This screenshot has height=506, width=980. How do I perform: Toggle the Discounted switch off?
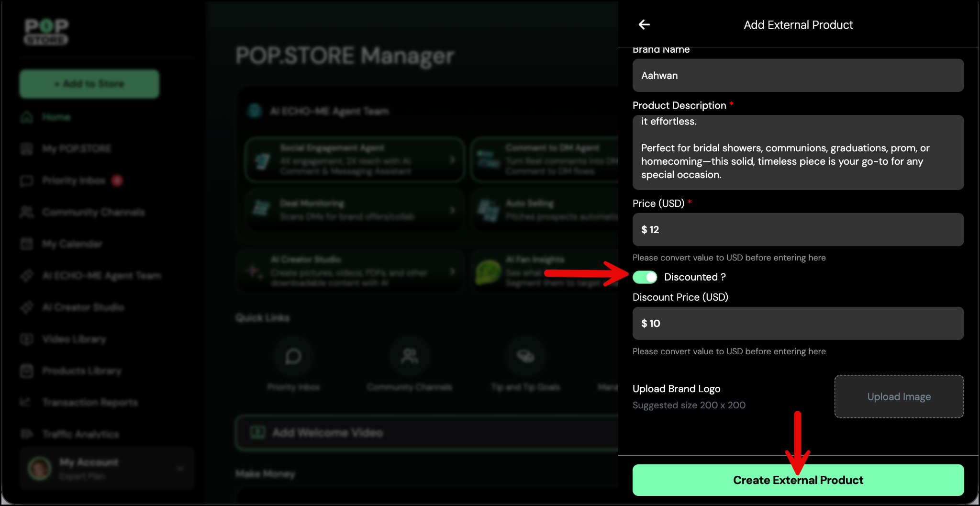pyautogui.click(x=645, y=277)
